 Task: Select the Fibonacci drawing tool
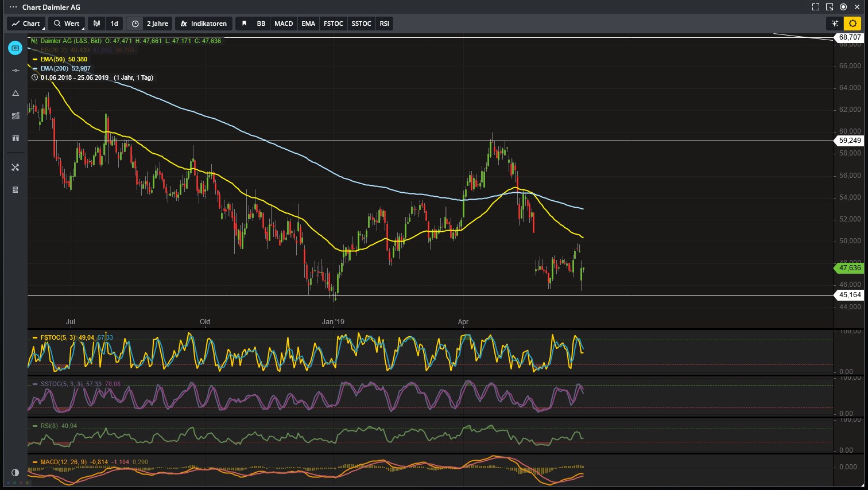point(15,115)
